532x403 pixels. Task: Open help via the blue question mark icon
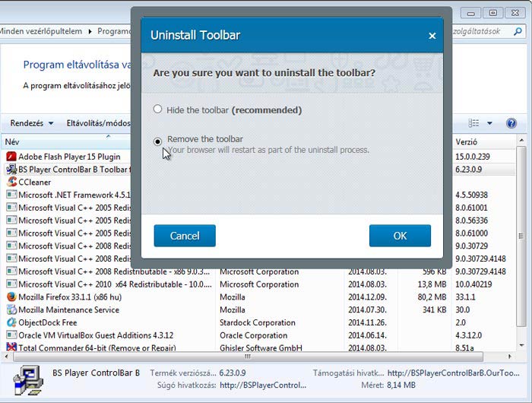click(x=511, y=123)
